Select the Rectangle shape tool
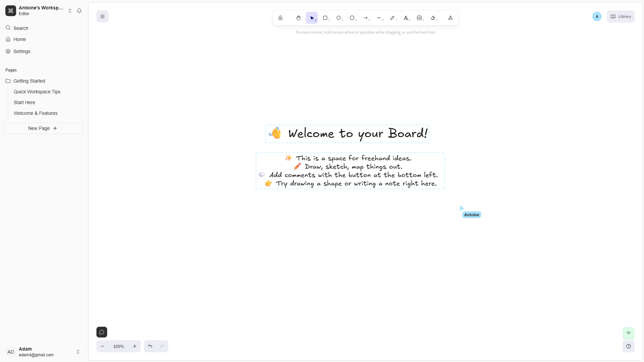The height and width of the screenshot is (362, 644). point(325,18)
